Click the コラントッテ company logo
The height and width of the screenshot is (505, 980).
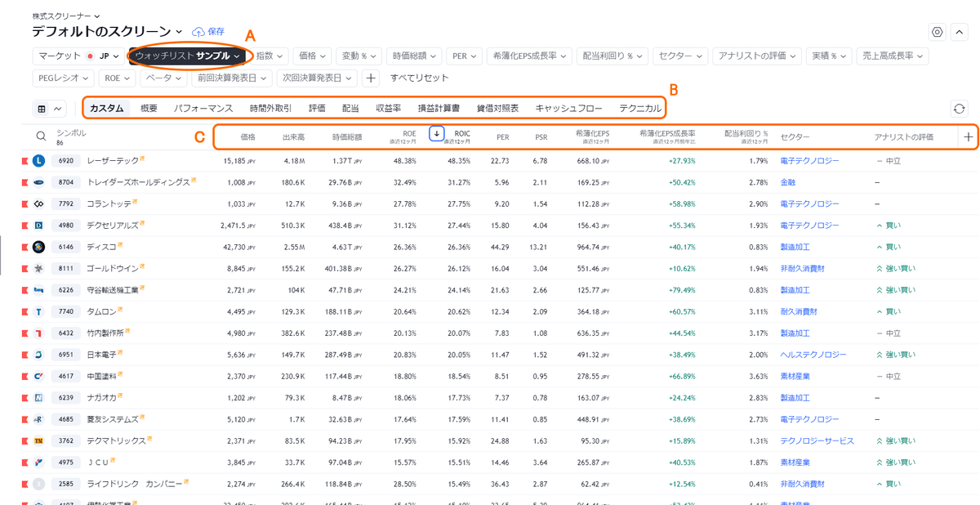pyautogui.click(x=38, y=203)
